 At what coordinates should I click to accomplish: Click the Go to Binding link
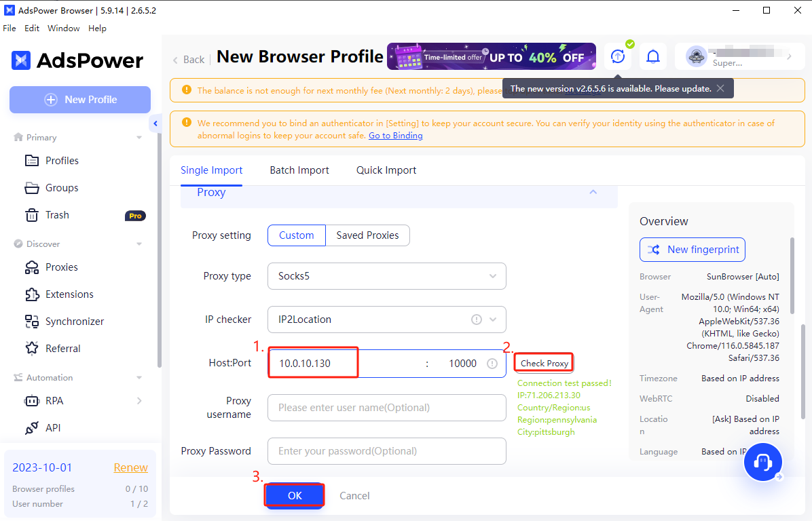395,136
